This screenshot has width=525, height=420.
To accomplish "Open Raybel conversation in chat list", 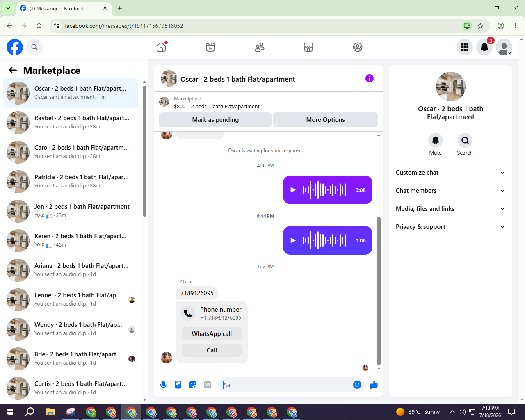I will click(71, 123).
